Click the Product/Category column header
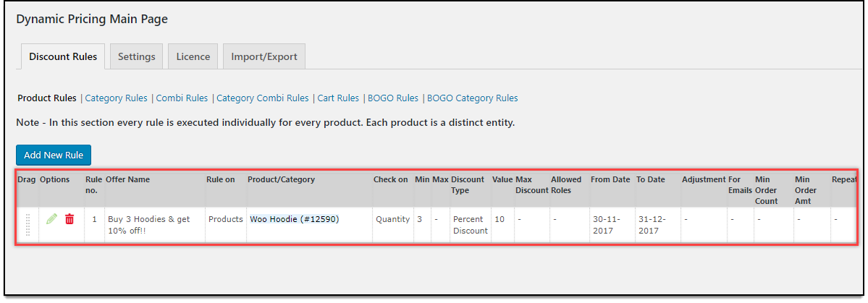868x303 pixels. pyautogui.click(x=281, y=179)
